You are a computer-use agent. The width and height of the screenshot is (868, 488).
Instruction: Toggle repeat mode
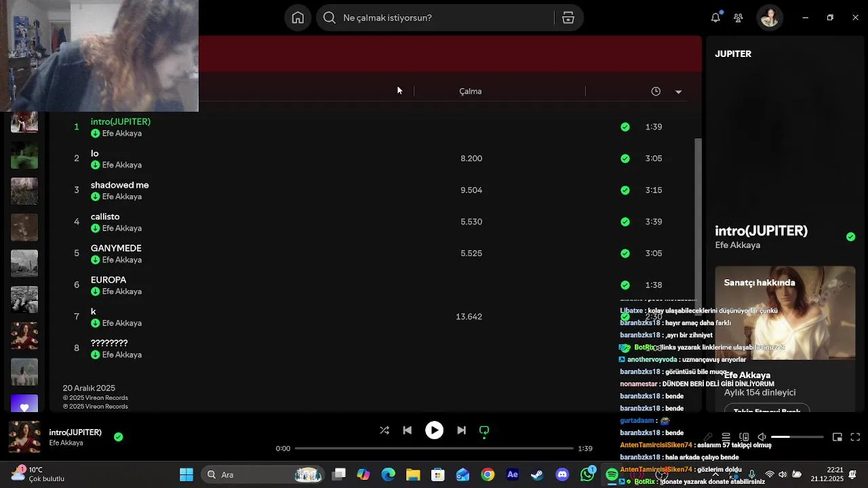click(484, 430)
